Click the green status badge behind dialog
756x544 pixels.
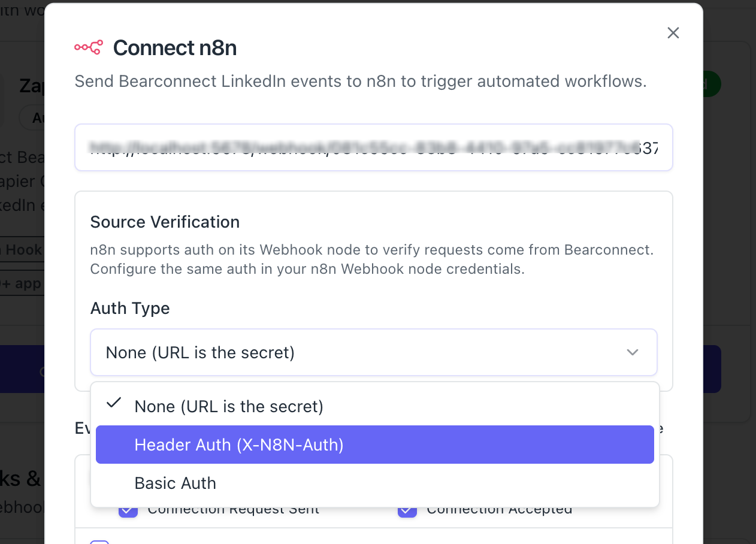coord(712,84)
